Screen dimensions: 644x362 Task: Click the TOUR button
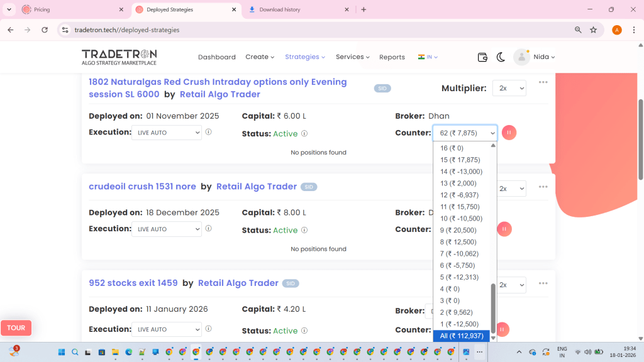[x=16, y=327]
